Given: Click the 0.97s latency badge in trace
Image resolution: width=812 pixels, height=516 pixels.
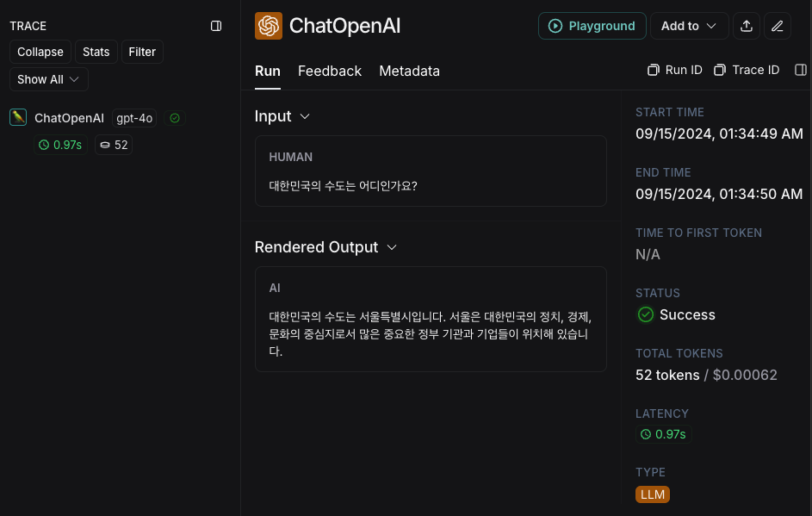Looking at the screenshot, I should (x=60, y=145).
